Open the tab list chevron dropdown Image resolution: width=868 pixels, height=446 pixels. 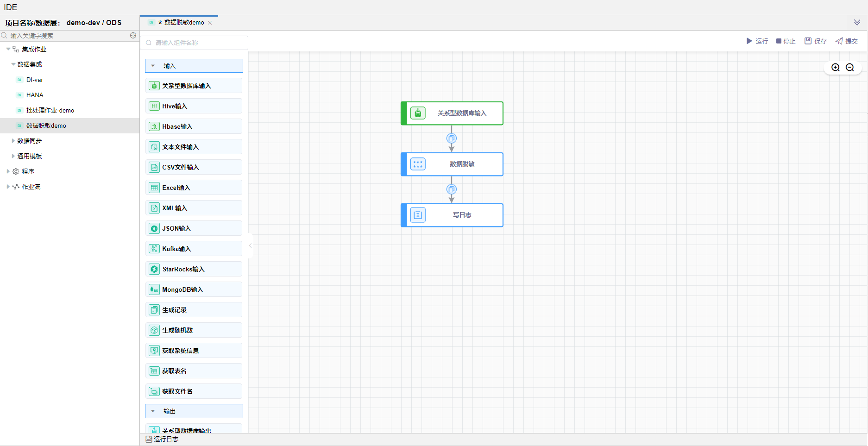pyautogui.click(x=857, y=23)
